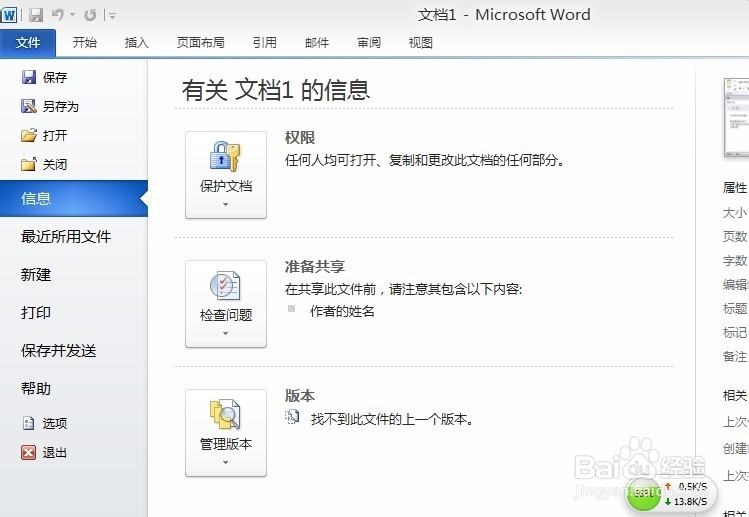The height and width of the screenshot is (517, 749).
Task: Open 帮助 in the backstage menu
Action: (x=36, y=388)
